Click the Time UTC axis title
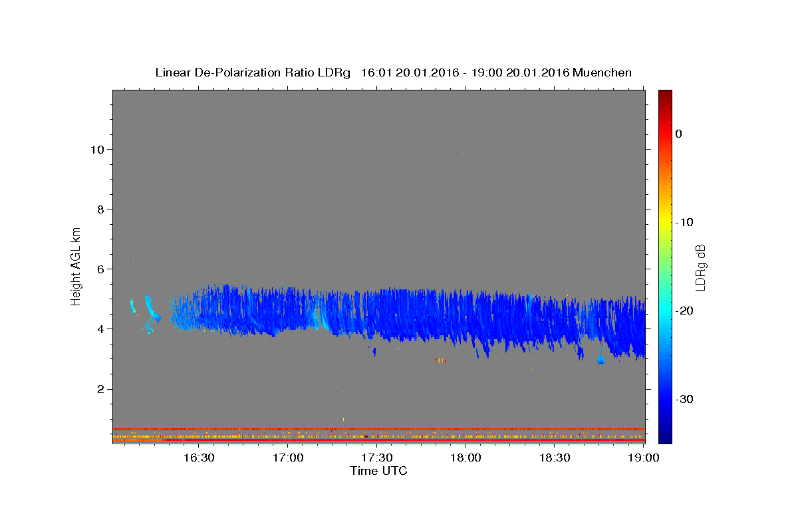 coord(378,471)
